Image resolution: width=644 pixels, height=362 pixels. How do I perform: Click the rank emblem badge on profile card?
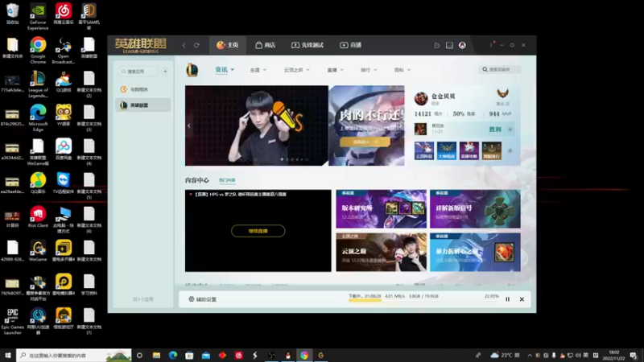pyautogui.click(x=502, y=95)
